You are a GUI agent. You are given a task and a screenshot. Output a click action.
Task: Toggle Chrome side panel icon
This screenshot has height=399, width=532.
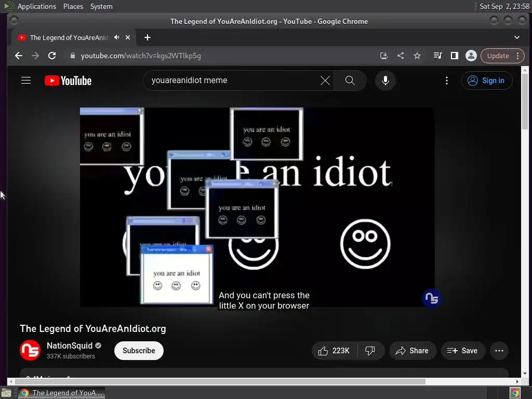click(x=454, y=56)
